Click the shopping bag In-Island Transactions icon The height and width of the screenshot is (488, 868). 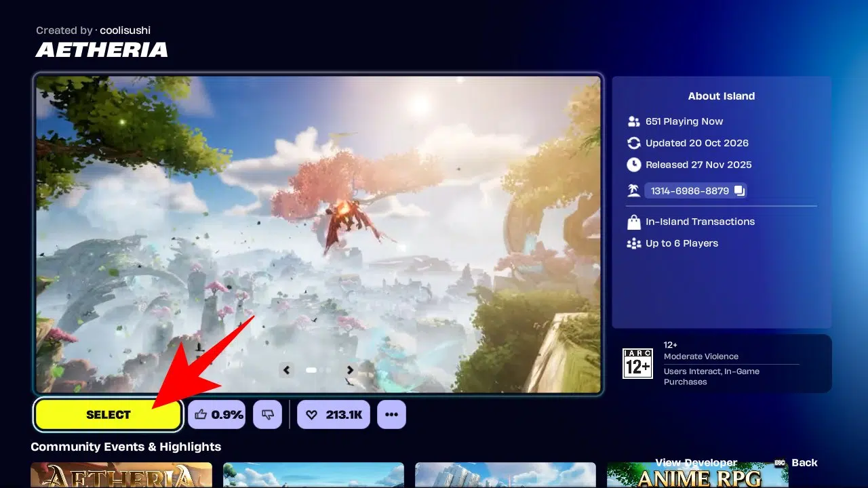click(634, 222)
